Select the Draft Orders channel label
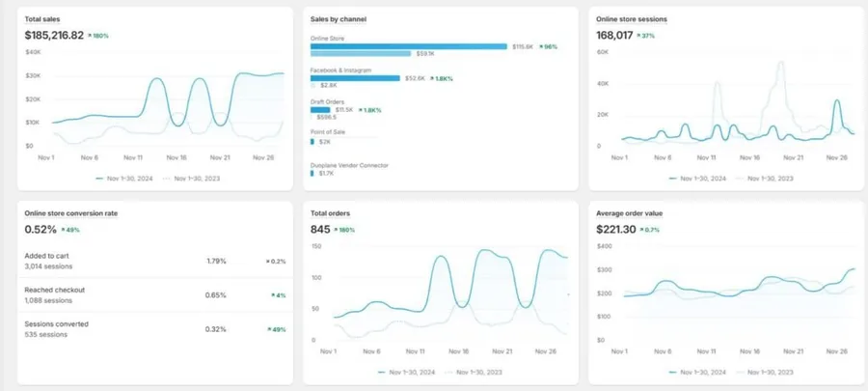This screenshot has height=391, width=868. pyautogui.click(x=327, y=102)
